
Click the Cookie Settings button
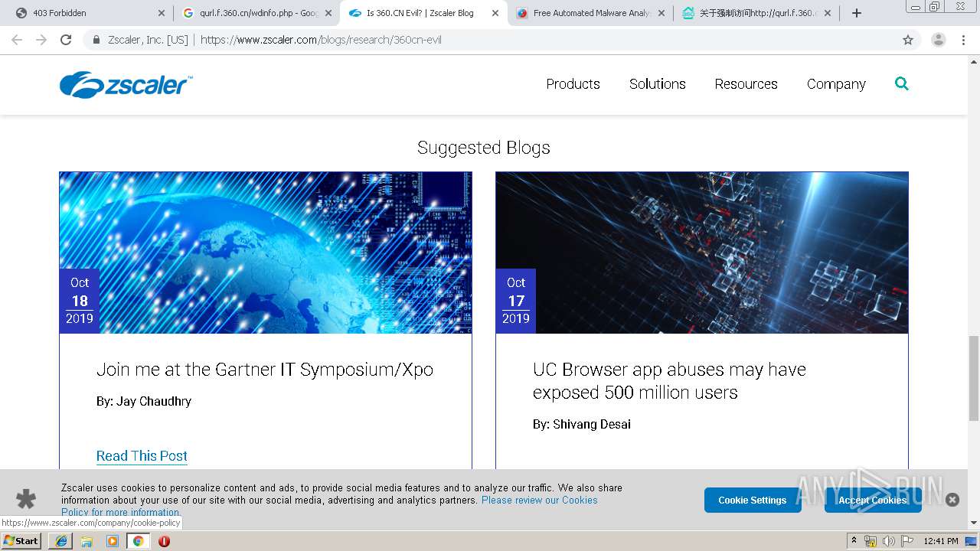(x=753, y=500)
